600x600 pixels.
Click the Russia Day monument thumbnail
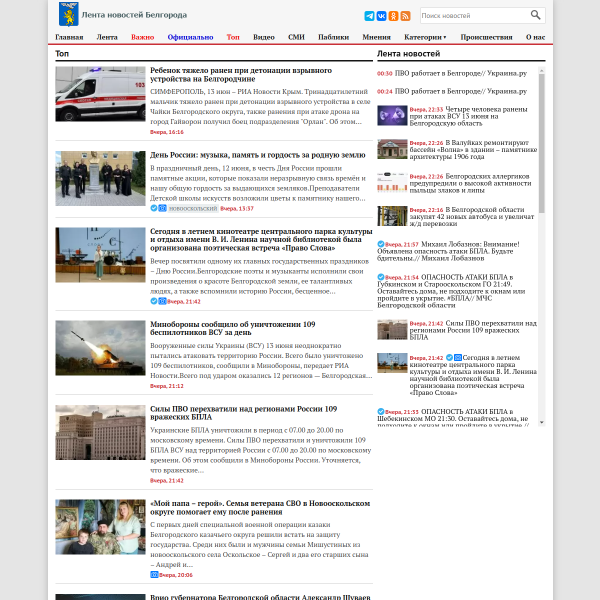(x=100, y=178)
